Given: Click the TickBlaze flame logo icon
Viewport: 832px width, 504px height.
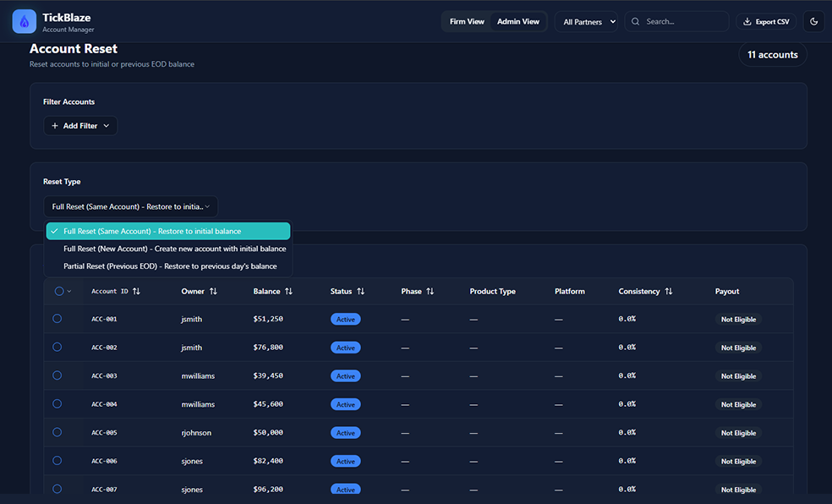Looking at the screenshot, I should [24, 21].
